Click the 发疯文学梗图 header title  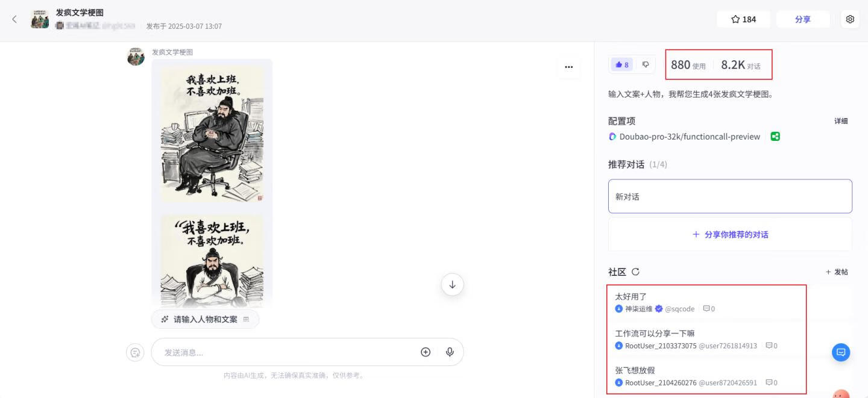coord(80,12)
